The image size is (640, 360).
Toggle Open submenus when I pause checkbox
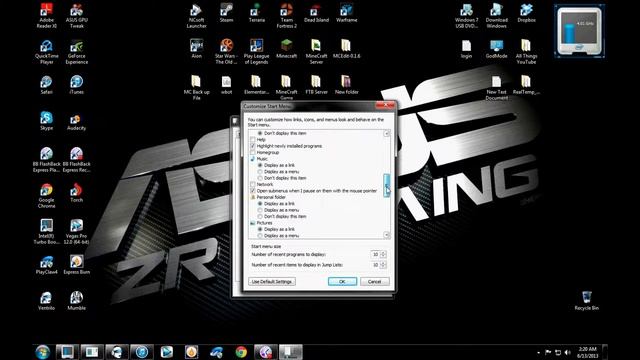[x=253, y=191]
